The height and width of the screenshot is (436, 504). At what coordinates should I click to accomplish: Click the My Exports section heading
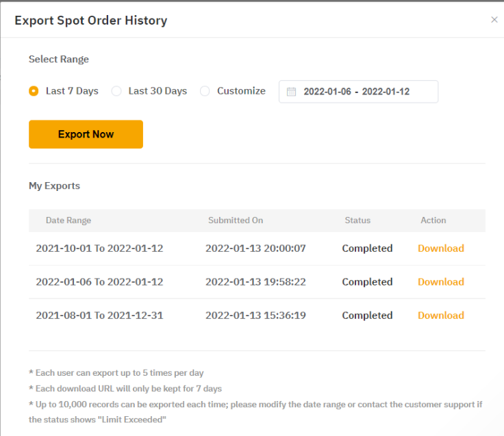pos(54,185)
